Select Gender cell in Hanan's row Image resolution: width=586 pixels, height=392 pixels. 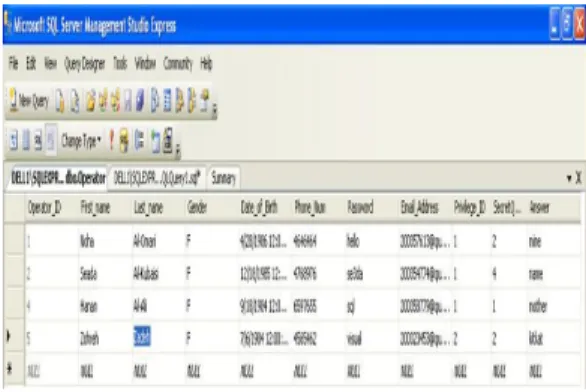coord(211,306)
